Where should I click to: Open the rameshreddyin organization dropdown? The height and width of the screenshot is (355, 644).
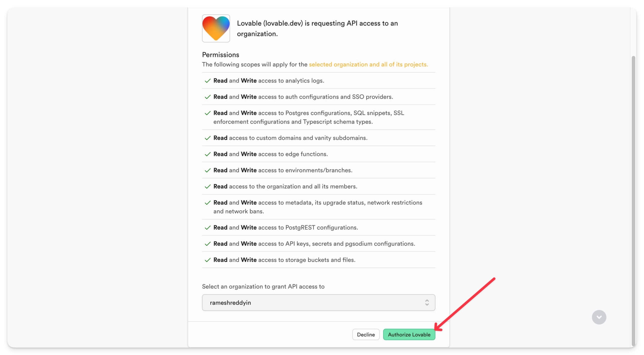pos(318,302)
